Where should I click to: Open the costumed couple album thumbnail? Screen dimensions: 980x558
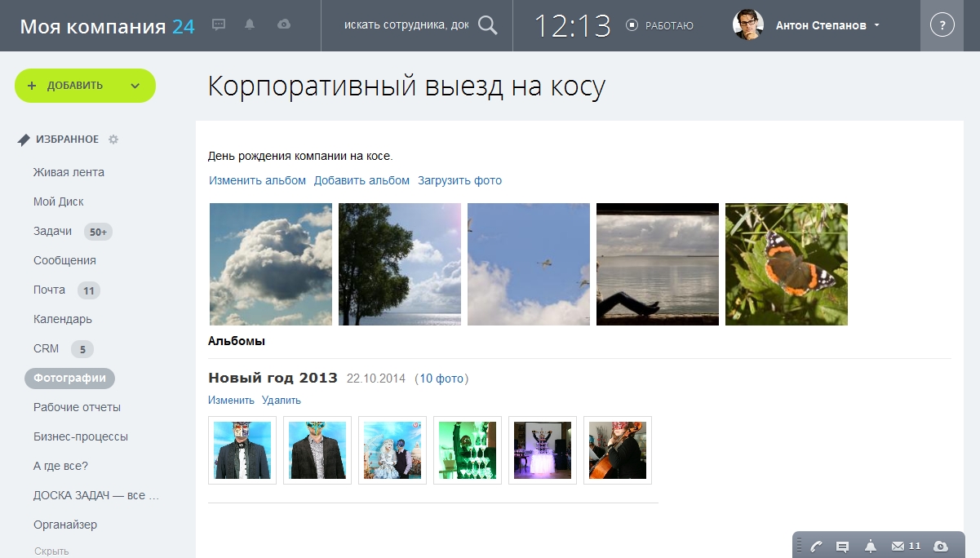point(392,450)
